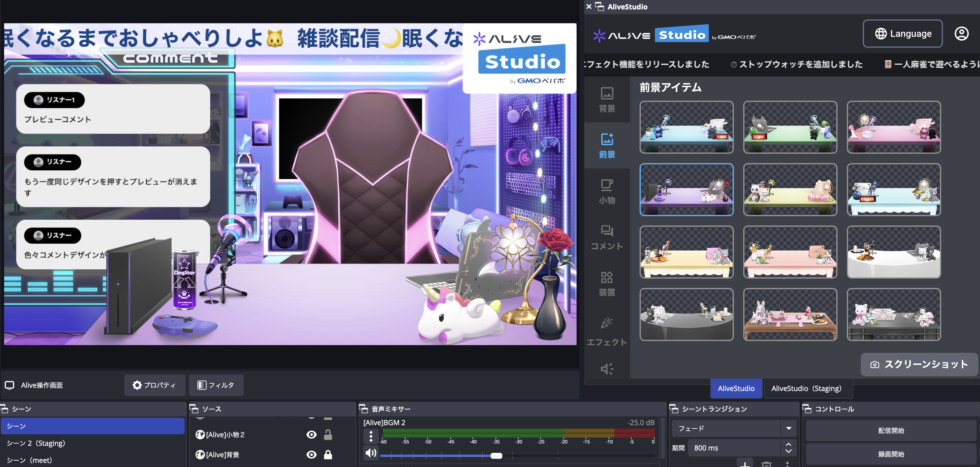Click 録画開始 to start recording
980x467 pixels.
(x=891, y=454)
